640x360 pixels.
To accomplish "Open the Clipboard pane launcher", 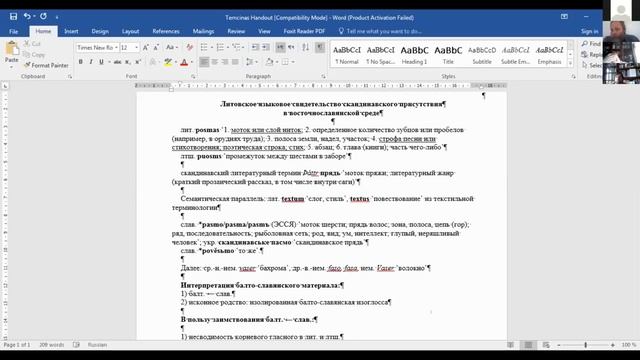I will point(70,76).
